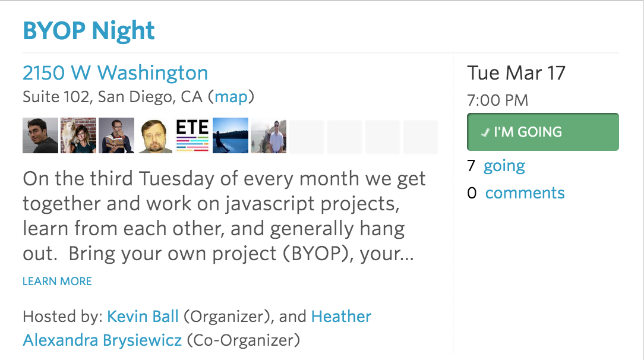Open the man in white shirt avatar
This screenshot has height=360, width=644.
point(269,135)
